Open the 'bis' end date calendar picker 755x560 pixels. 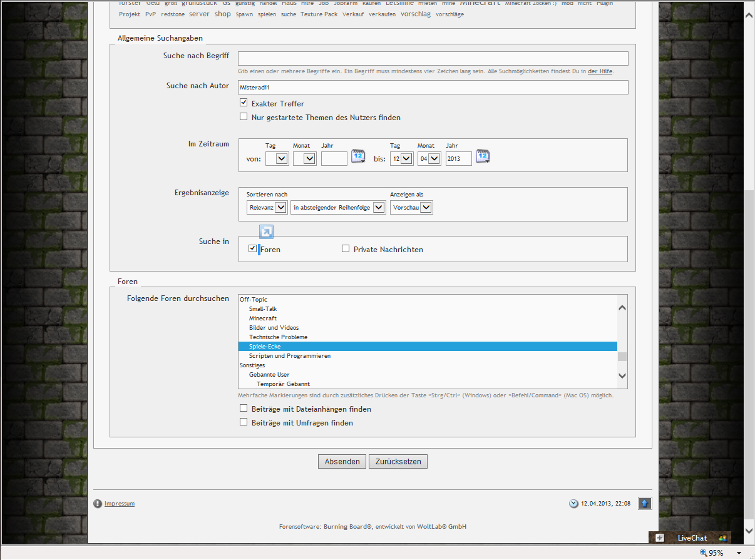(x=482, y=156)
